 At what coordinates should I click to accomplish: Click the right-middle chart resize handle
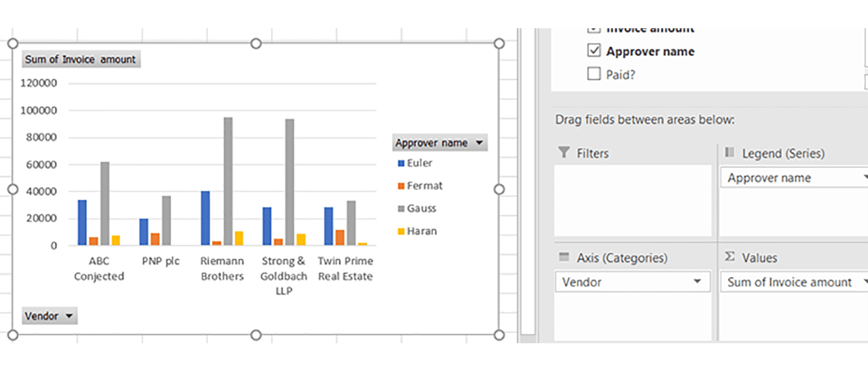click(499, 189)
